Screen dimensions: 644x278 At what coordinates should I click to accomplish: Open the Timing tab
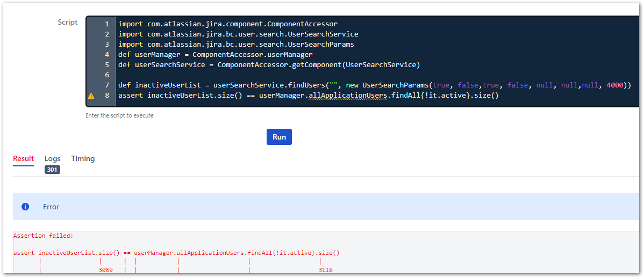pyautogui.click(x=83, y=159)
